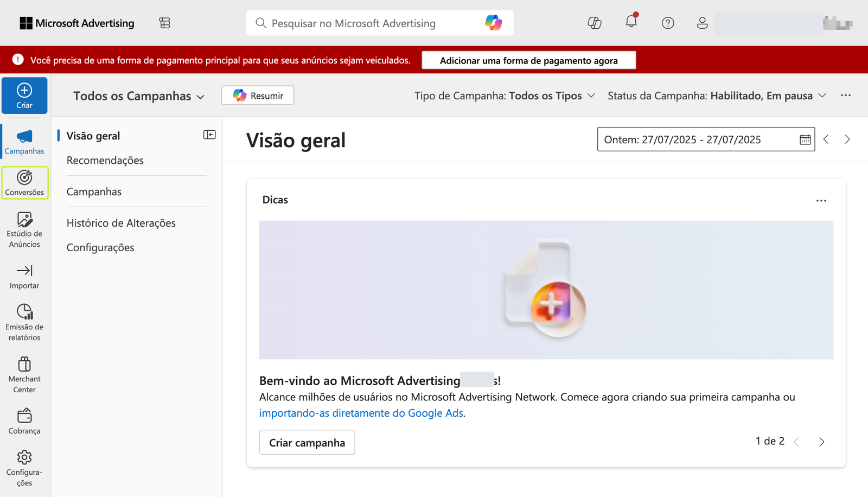This screenshot has height=497, width=868.
Task: Go to next tip arrow
Action: pos(821,442)
